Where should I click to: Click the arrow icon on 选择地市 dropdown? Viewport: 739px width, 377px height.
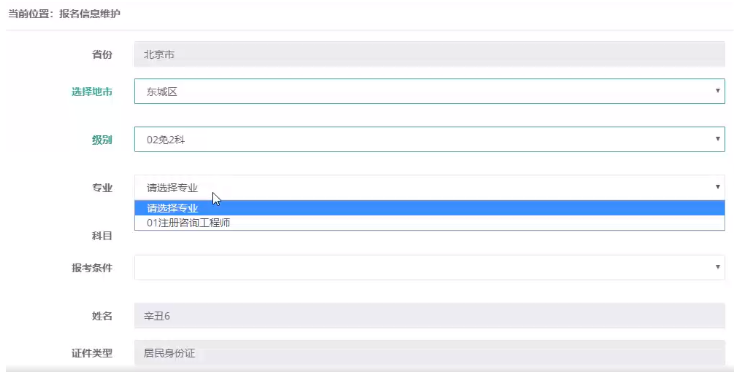click(x=717, y=91)
